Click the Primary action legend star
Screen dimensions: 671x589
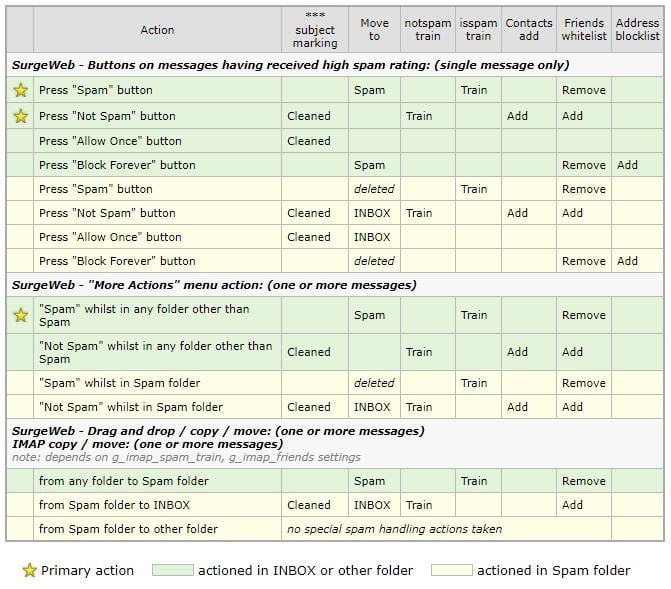click(x=30, y=570)
